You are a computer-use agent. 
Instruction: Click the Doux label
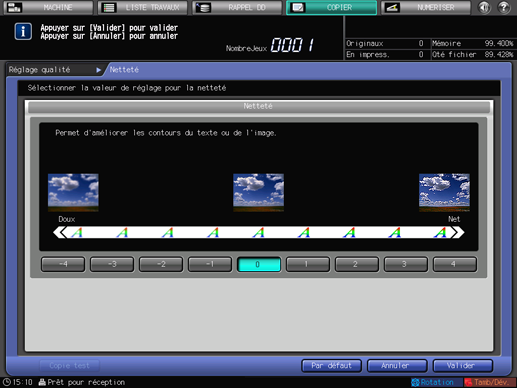point(67,219)
